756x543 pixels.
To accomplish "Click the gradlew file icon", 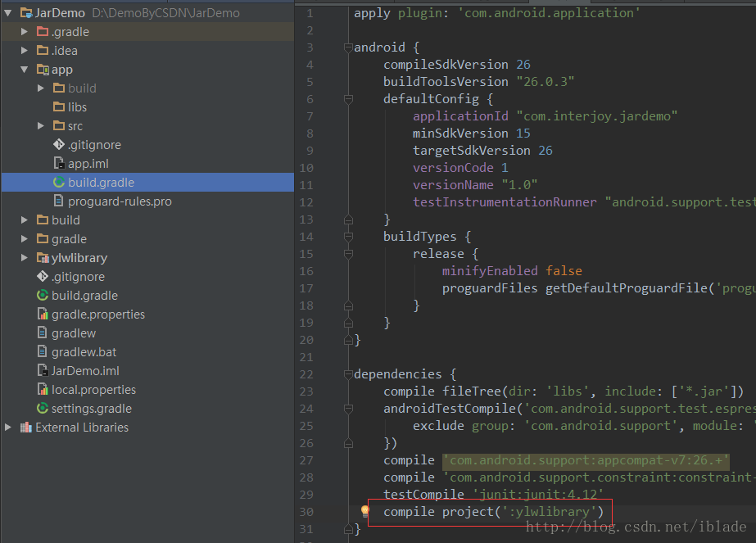I will click(x=43, y=333).
